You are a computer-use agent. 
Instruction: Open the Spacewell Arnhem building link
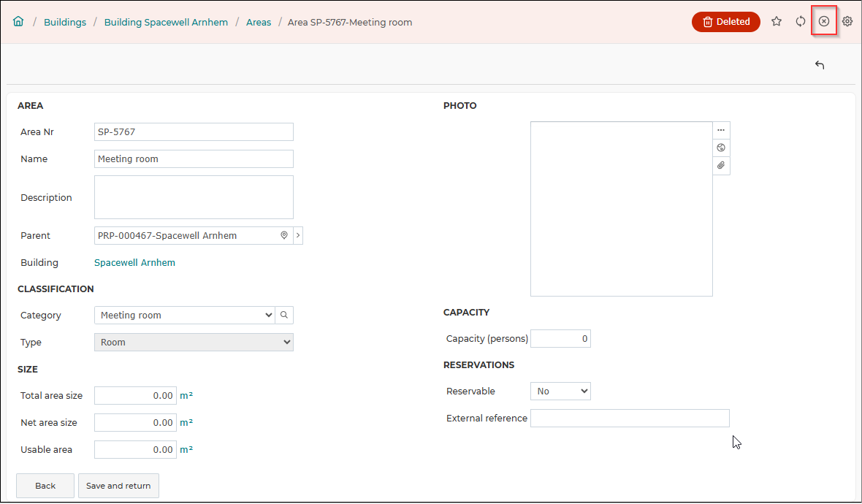pyautogui.click(x=134, y=262)
